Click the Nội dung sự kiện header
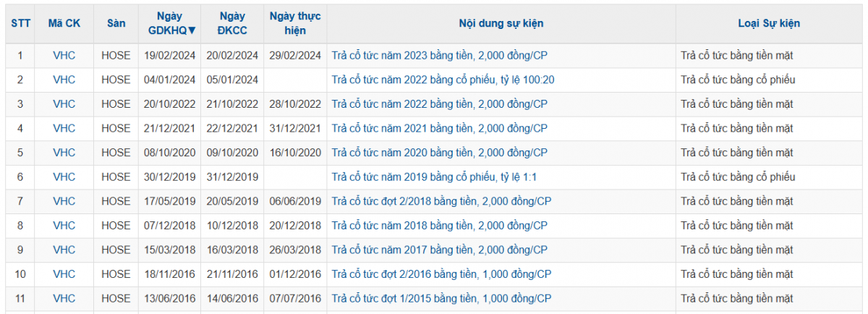 pos(501,23)
